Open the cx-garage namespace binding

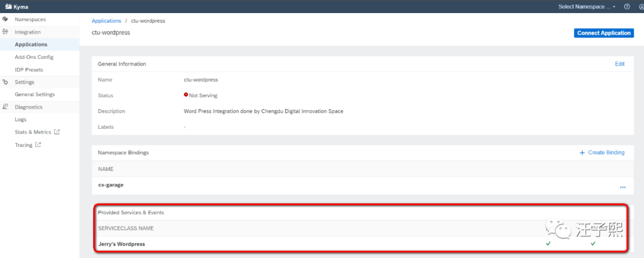pos(111,185)
